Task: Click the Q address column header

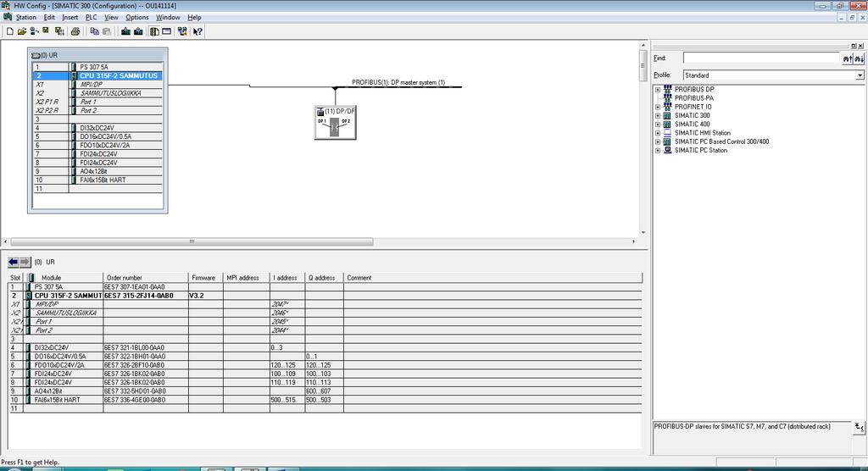Action: (x=324, y=278)
